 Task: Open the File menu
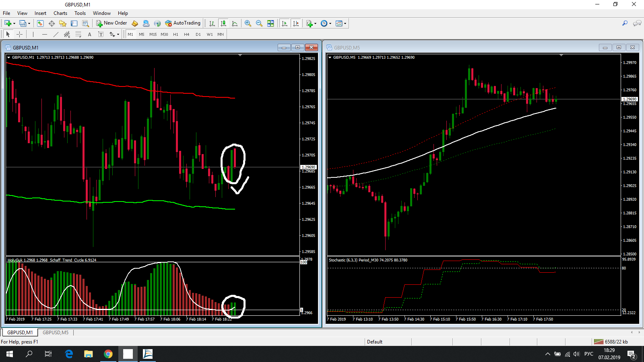point(6,13)
